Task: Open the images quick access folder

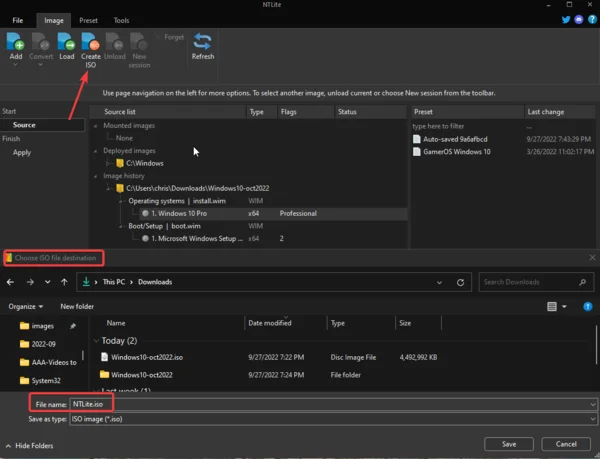Action: 37,326
